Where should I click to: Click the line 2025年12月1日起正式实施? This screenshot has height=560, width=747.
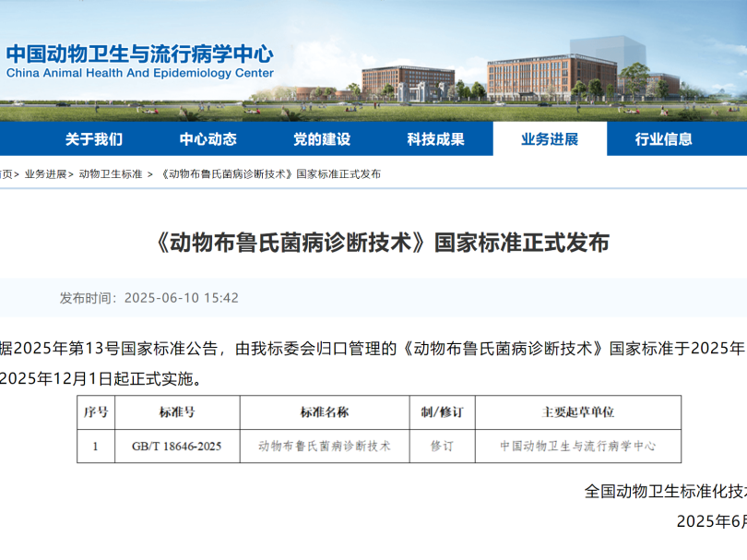tap(101, 379)
